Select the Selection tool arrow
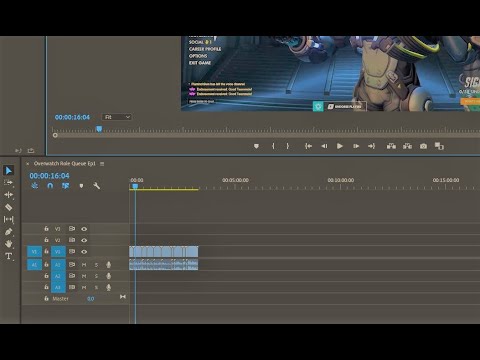The height and width of the screenshot is (360, 480). point(9,171)
